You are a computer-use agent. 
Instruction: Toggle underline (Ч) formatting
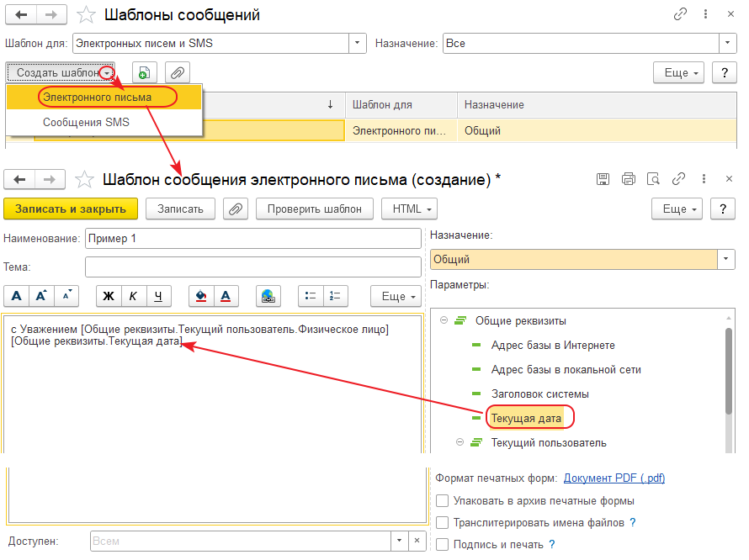coord(158,296)
